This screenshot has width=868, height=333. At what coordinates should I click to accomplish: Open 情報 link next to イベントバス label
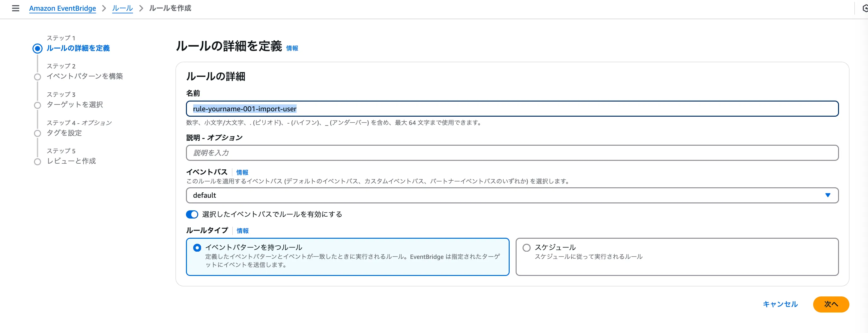[x=242, y=172]
